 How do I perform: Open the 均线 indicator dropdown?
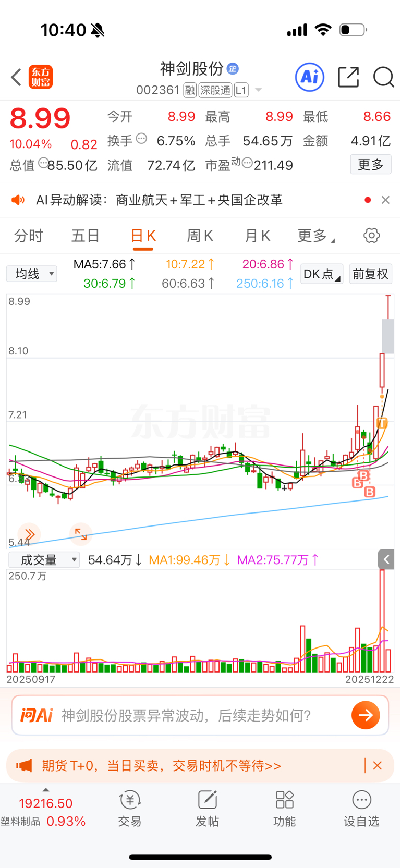32,274
